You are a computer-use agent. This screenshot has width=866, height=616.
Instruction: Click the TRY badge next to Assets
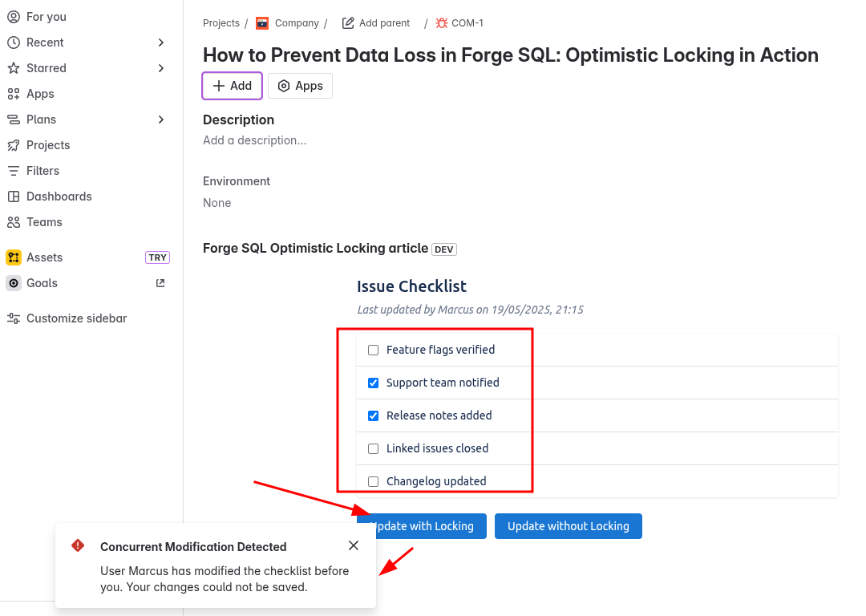(157, 257)
